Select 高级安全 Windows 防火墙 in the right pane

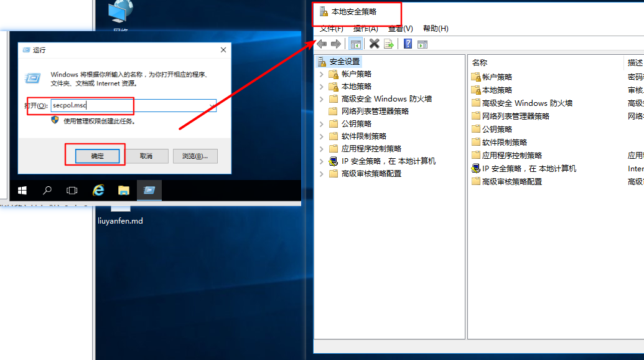(x=528, y=103)
